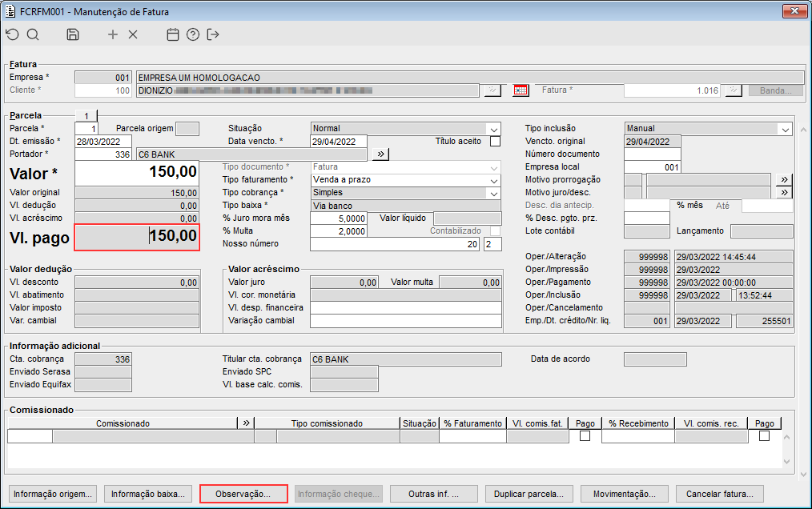The image size is (812, 509).
Task: Click the exit door toolbar icon
Action: point(213,34)
